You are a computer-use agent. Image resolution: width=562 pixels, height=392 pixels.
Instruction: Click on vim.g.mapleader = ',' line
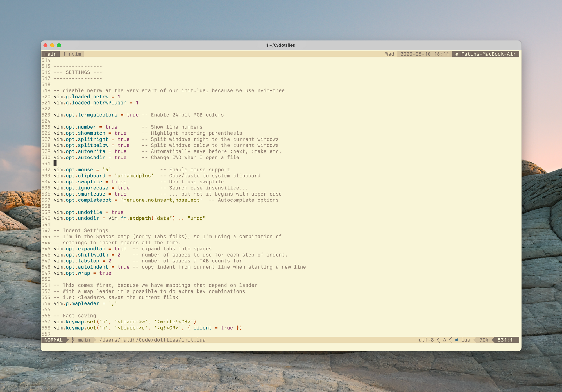click(x=85, y=304)
